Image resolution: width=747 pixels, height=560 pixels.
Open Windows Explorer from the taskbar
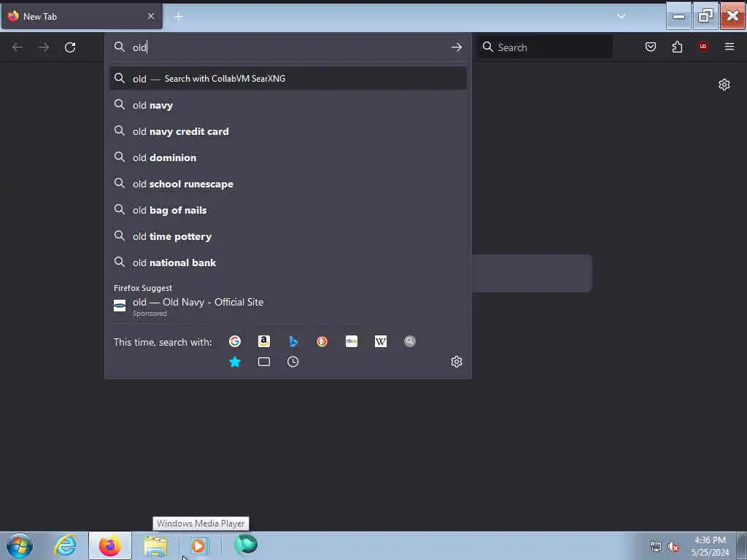(155, 545)
